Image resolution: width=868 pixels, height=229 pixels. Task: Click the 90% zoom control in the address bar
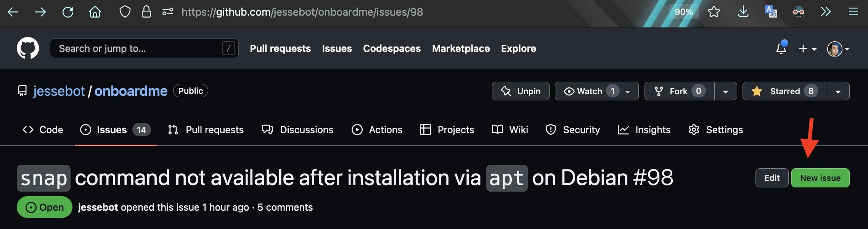tap(684, 12)
